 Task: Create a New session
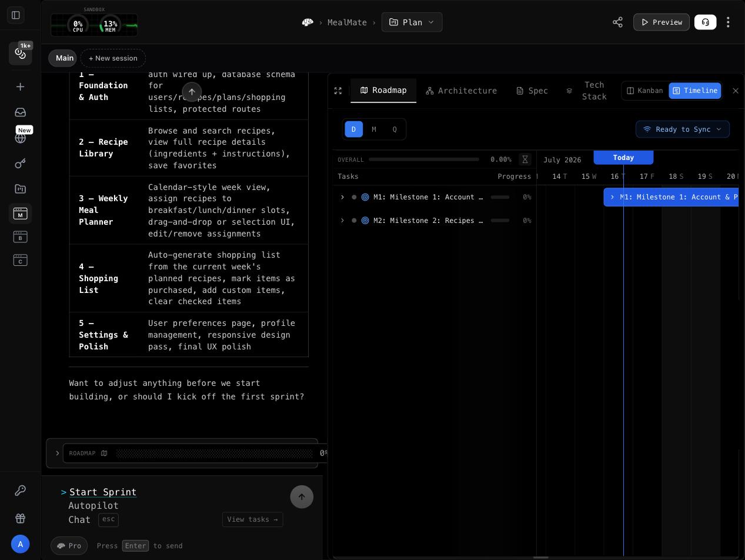[x=113, y=58]
